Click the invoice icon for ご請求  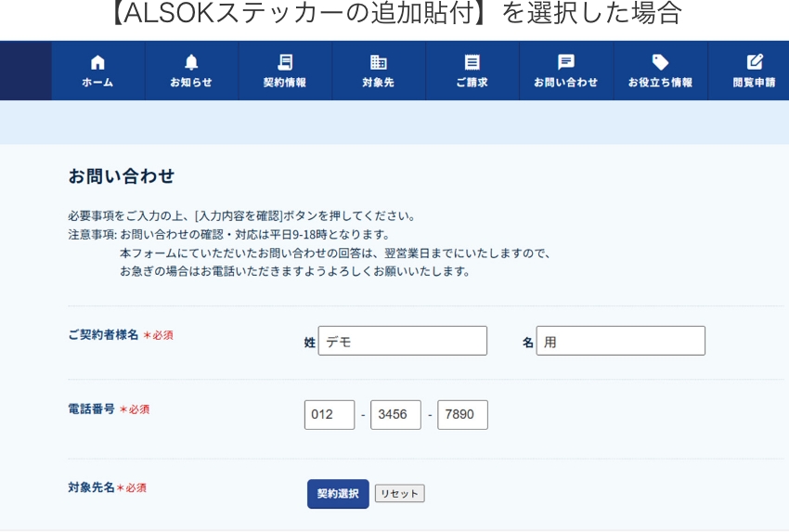click(472, 62)
